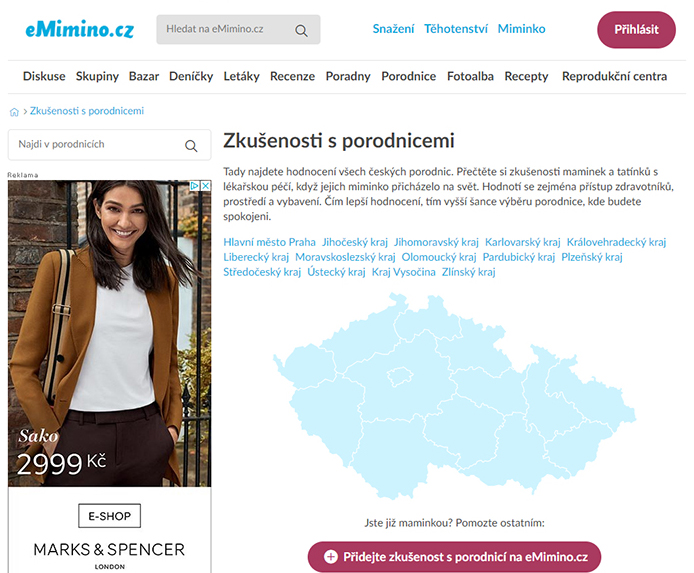694x573 pixels.
Task: Click the E-SHOP button in the ad
Action: 109,516
